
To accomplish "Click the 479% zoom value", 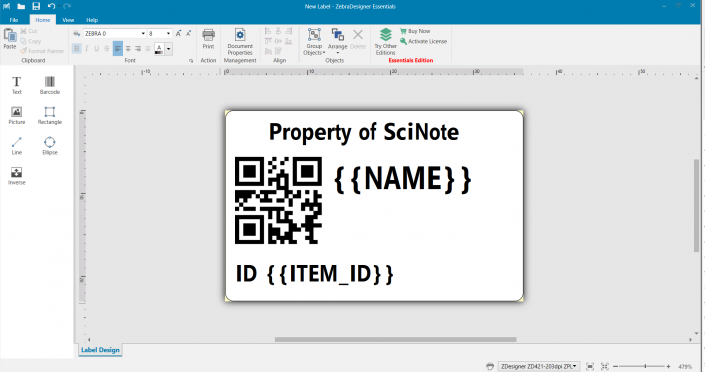I will [x=685, y=367].
